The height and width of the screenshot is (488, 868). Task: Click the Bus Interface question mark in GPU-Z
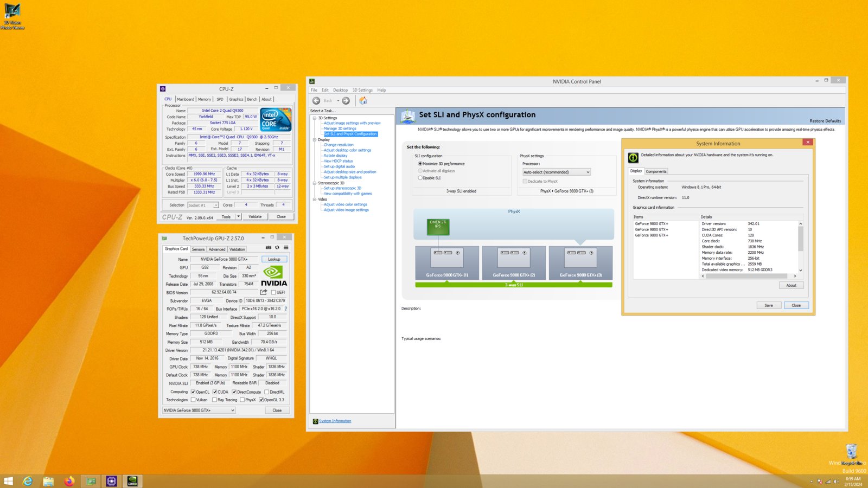point(286,309)
